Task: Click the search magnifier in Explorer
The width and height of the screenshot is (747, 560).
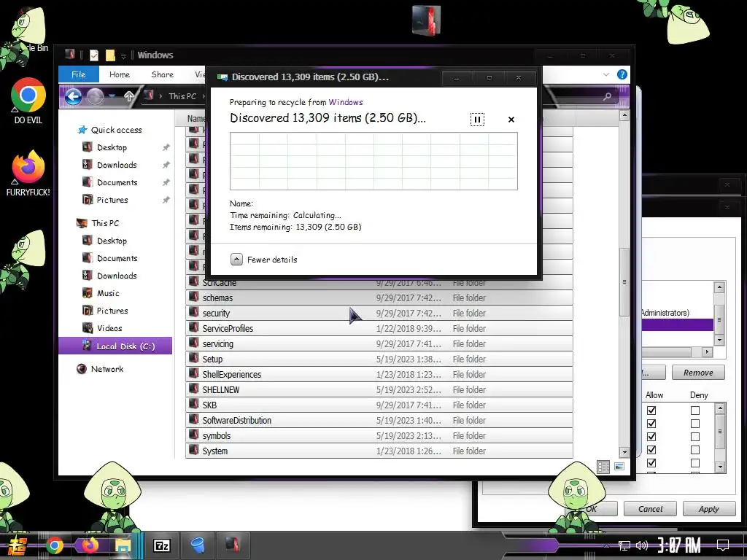Action: [607, 97]
